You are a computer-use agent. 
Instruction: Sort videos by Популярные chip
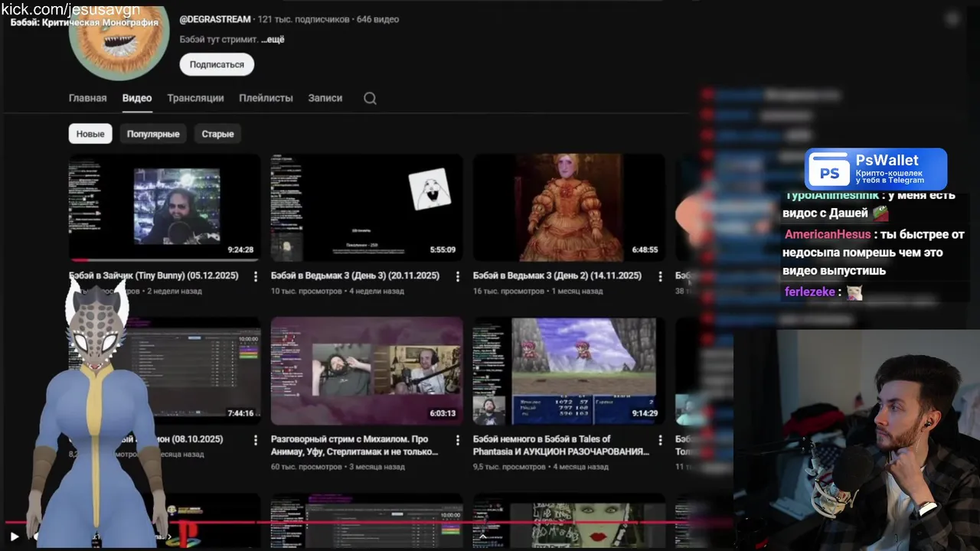pos(153,134)
